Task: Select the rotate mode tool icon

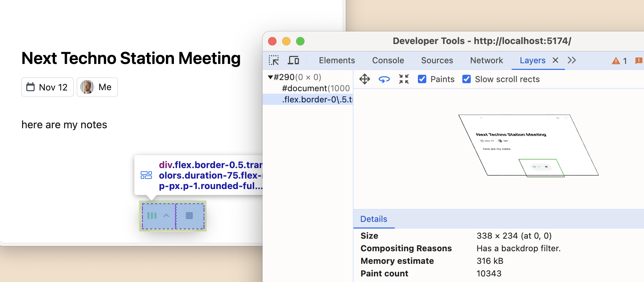Action: click(x=384, y=79)
